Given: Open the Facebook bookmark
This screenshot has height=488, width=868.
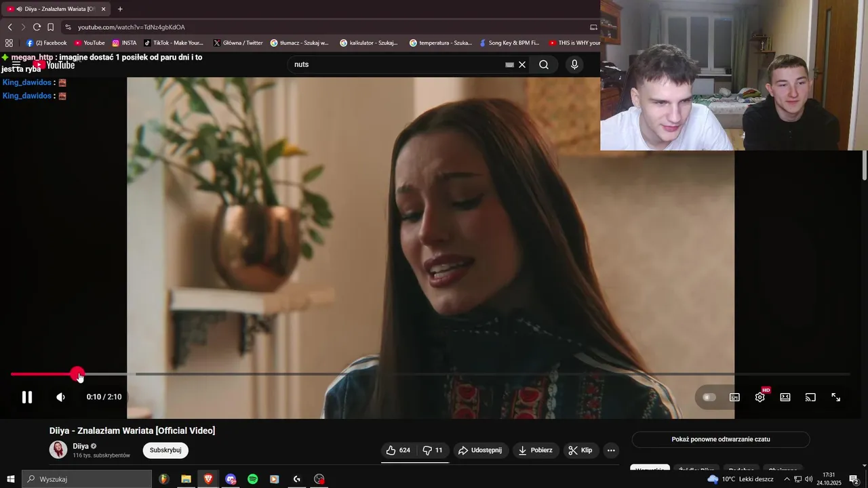Looking at the screenshot, I should (47, 43).
